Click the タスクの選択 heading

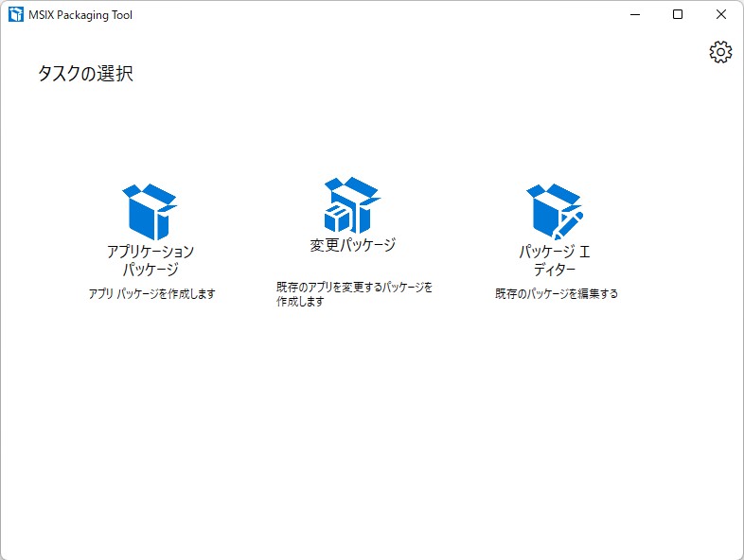click(85, 74)
